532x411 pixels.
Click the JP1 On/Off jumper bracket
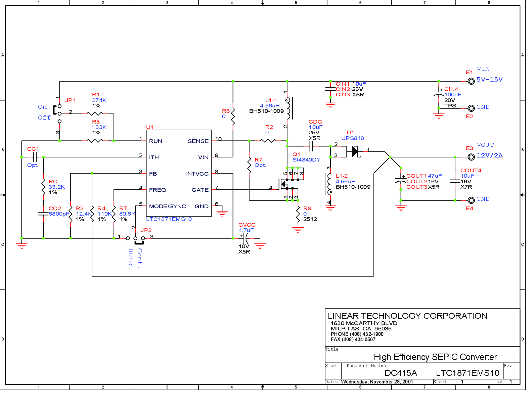click(54, 110)
